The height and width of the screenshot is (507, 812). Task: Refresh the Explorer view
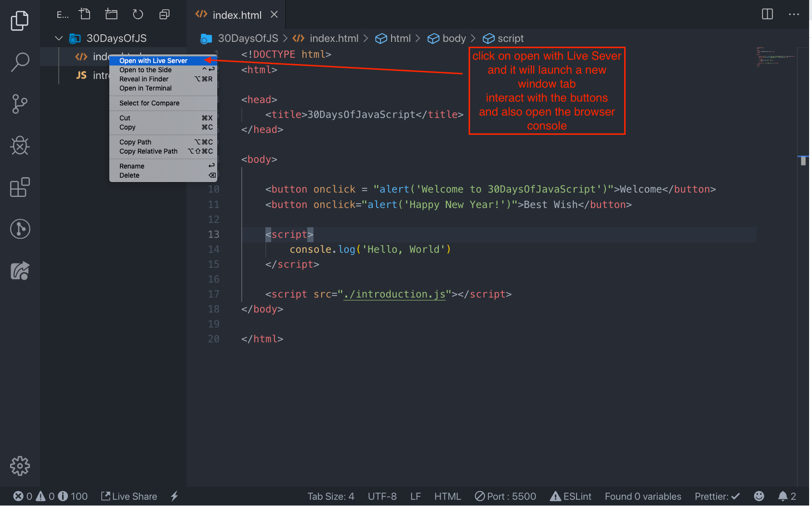(138, 14)
